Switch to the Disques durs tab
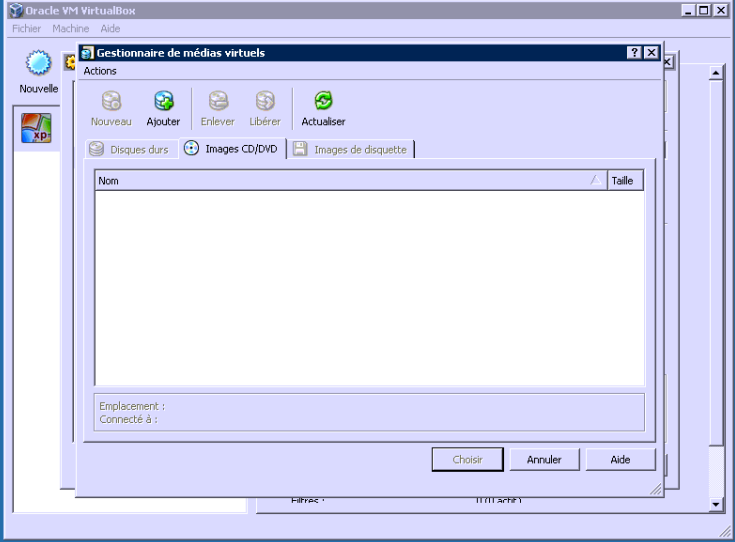This screenshot has height=542, width=735. click(128, 149)
